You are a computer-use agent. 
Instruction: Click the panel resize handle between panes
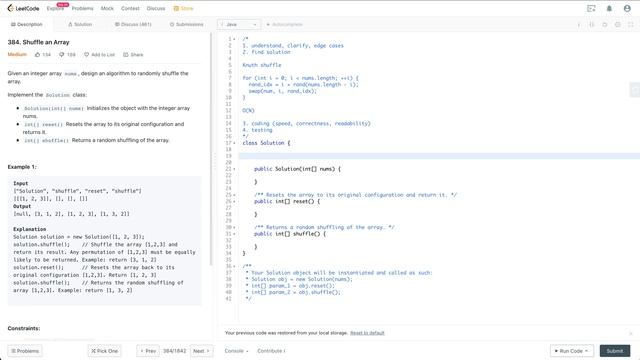215,162
